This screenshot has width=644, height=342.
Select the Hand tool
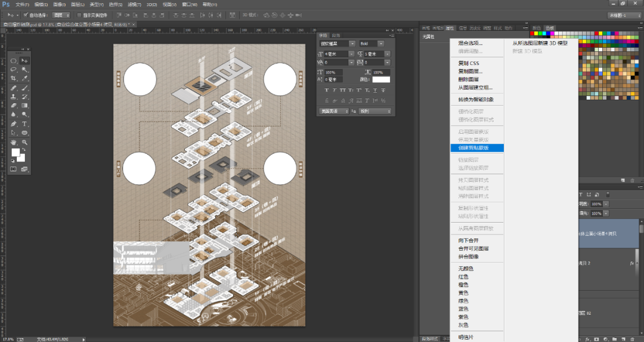coord(14,142)
